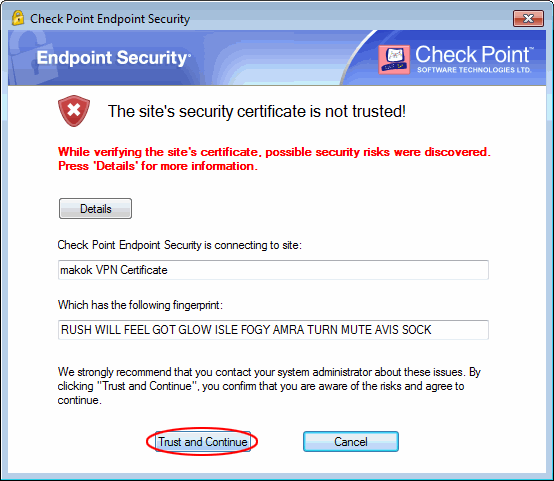Close the Endpoint Security dialog window

(x=528, y=18)
